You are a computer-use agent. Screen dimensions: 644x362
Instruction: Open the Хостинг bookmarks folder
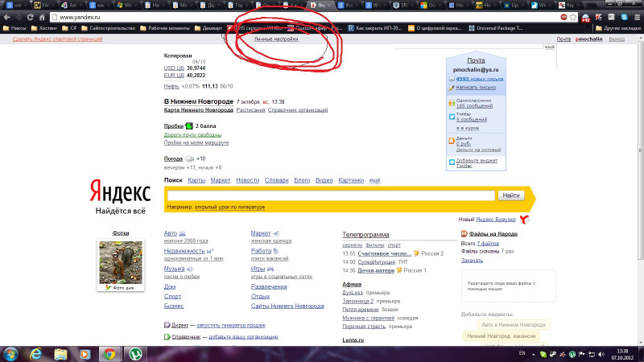click(x=44, y=28)
